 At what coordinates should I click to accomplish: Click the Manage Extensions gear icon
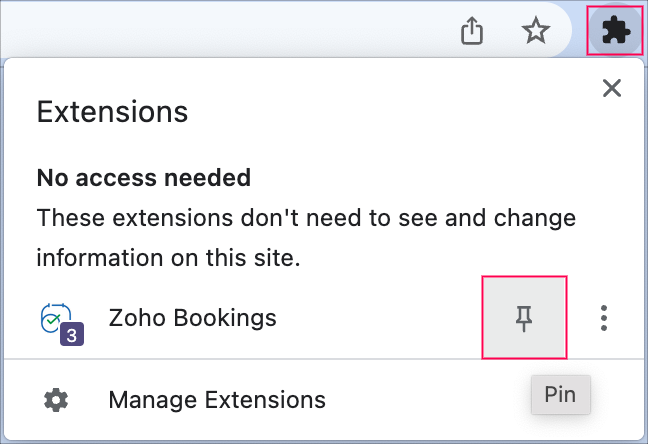(56, 400)
